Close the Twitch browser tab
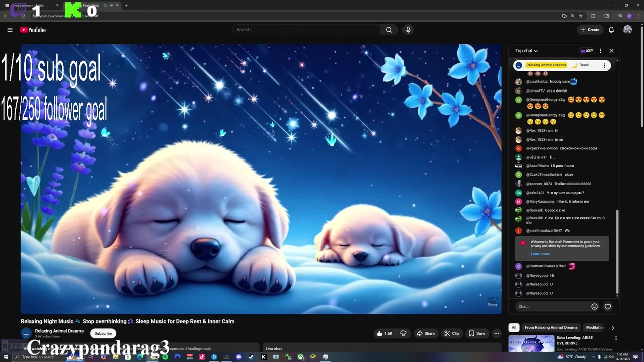This screenshot has height=362, width=644. [x=57, y=5]
